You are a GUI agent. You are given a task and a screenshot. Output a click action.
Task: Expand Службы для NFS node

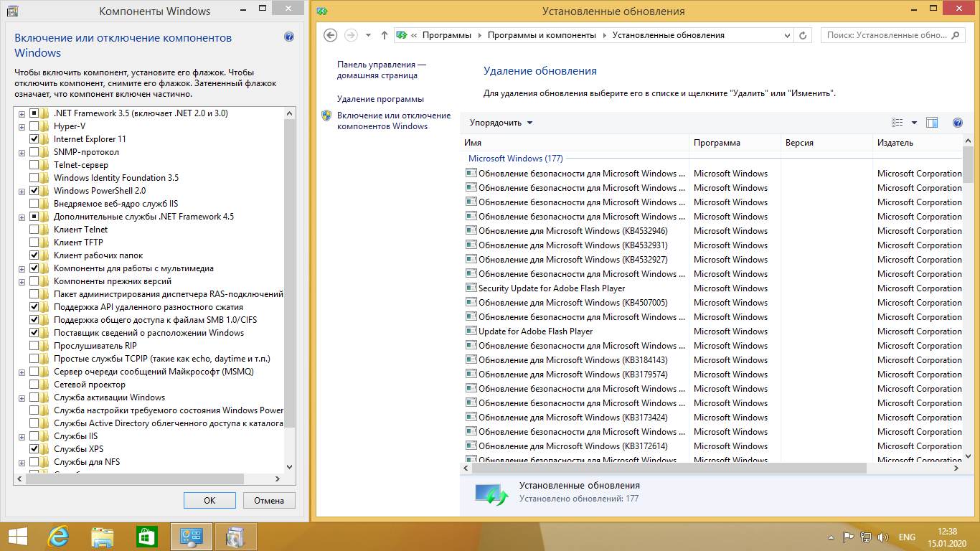tap(22, 462)
